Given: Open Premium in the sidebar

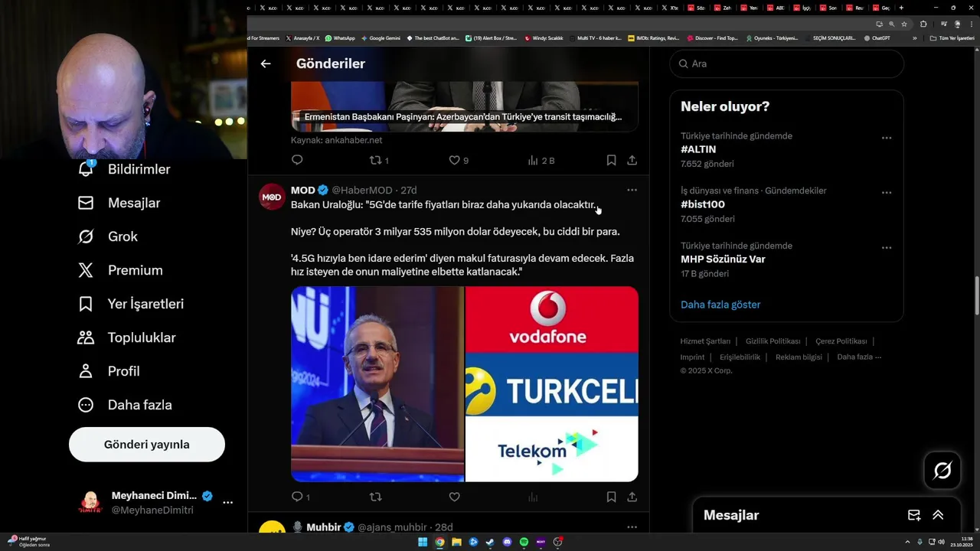Looking at the screenshot, I should 120,270.
